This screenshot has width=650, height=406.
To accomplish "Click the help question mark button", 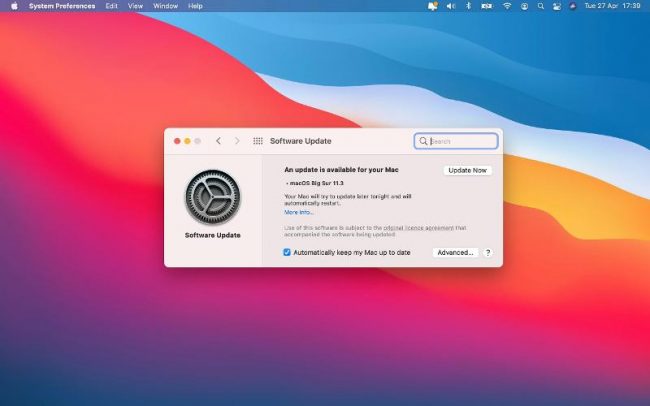I will click(488, 252).
